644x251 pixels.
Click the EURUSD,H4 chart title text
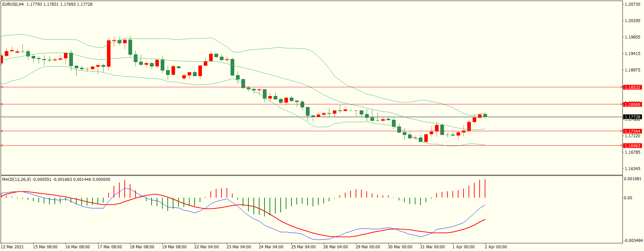(x=13, y=4)
